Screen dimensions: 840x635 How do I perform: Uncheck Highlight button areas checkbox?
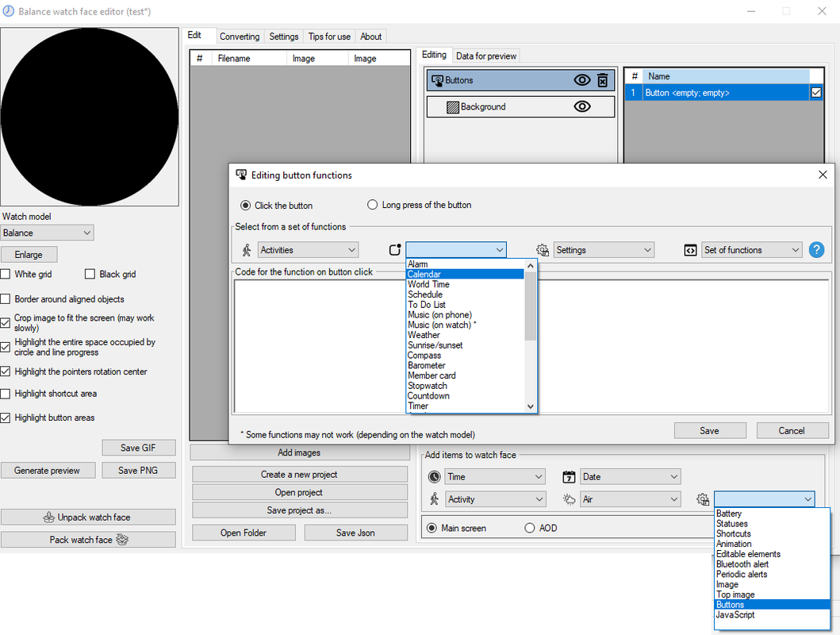click(6, 418)
